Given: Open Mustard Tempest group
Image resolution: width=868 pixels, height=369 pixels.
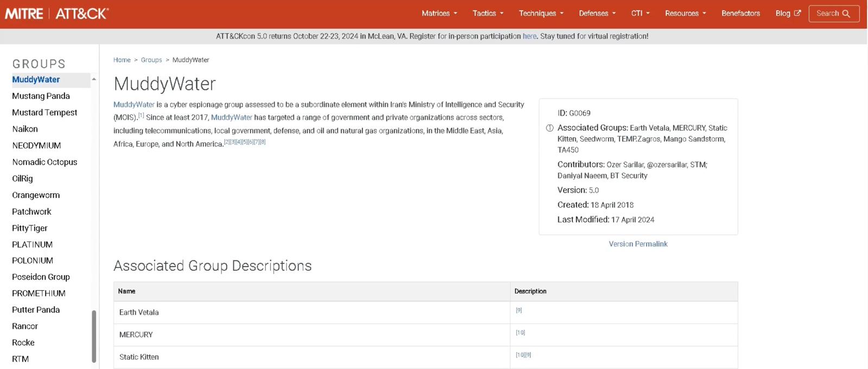Looking at the screenshot, I should tap(44, 113).
